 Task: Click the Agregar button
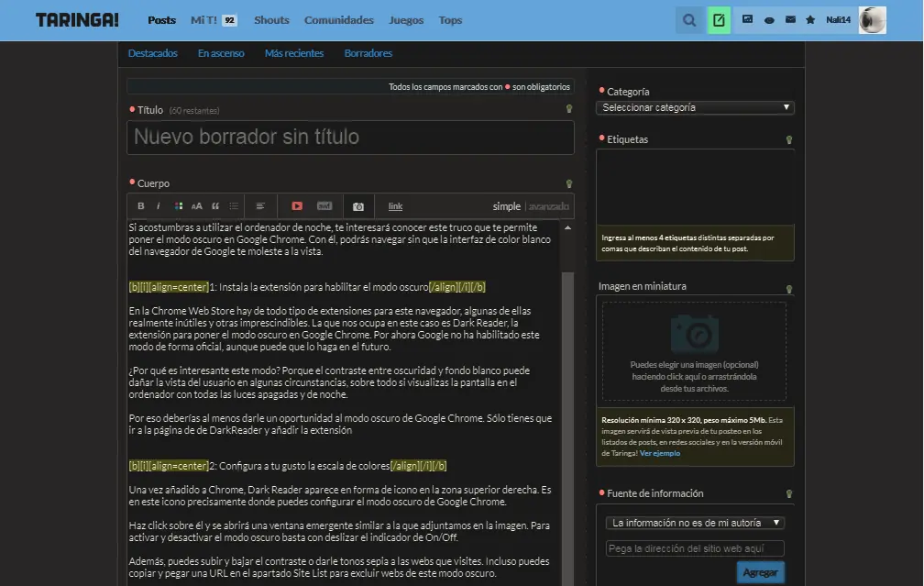[760, 572]
